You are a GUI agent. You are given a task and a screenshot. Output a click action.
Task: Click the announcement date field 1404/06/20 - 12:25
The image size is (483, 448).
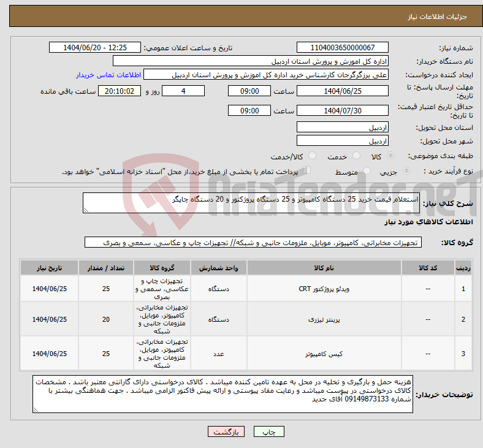point(95,47)
